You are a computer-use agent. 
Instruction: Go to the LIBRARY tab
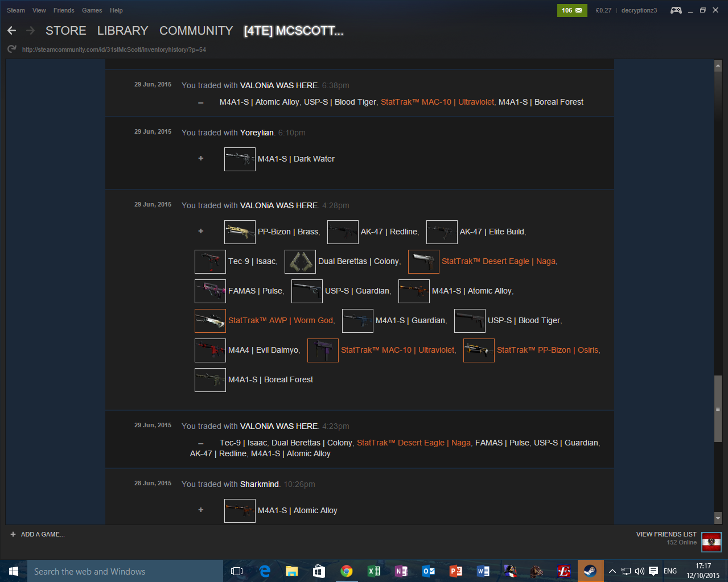click(122, 31)
